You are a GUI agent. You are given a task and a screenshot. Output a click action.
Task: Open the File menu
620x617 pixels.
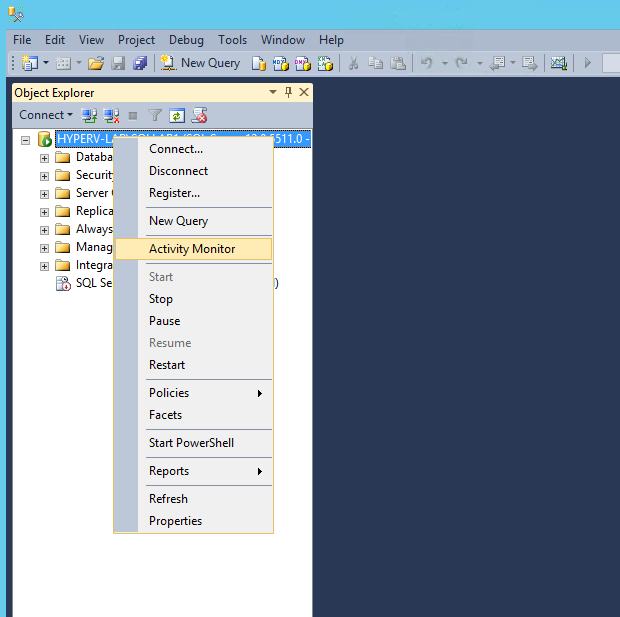tap(22, 40)
